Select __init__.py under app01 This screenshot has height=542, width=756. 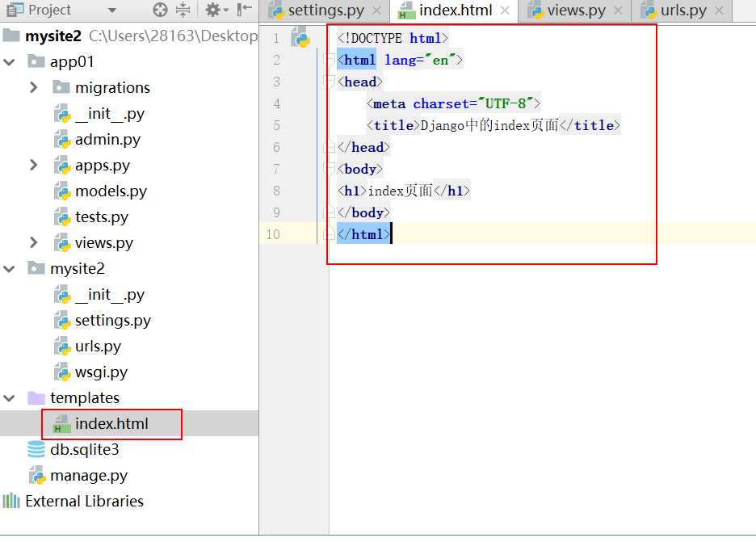[x=110, y=114]
